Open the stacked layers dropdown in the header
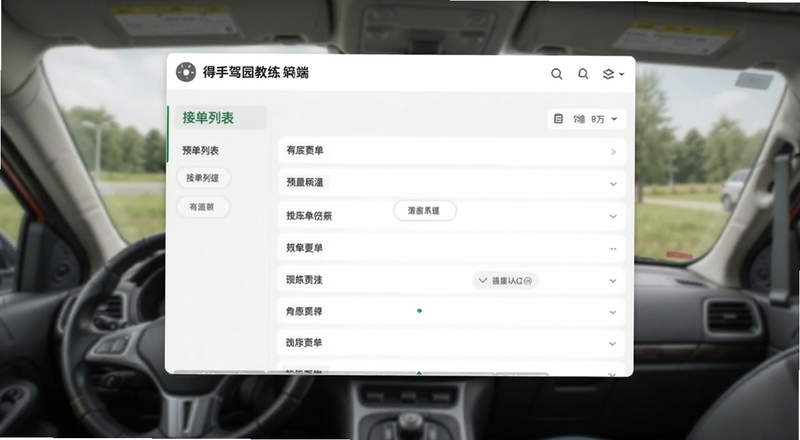Viewport: 800px width, 440px height. click(613, 74)
